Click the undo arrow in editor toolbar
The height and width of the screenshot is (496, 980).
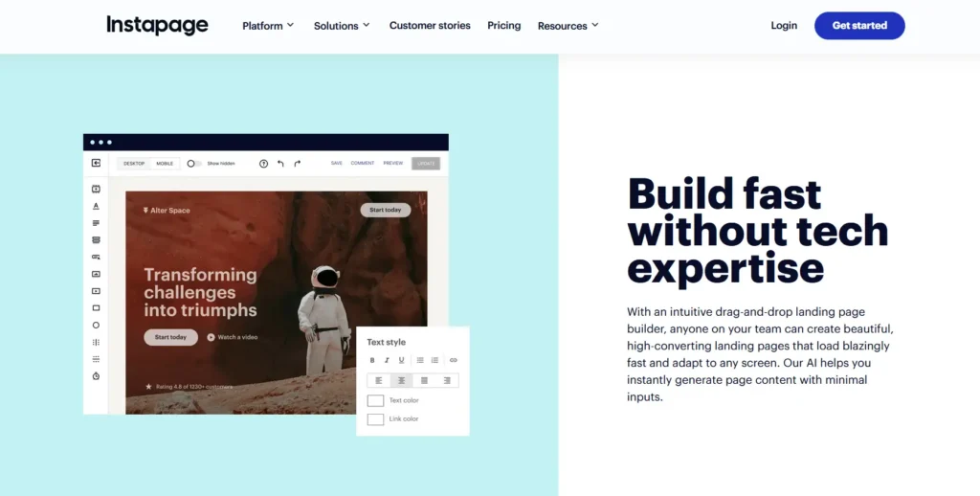(280, 164)
